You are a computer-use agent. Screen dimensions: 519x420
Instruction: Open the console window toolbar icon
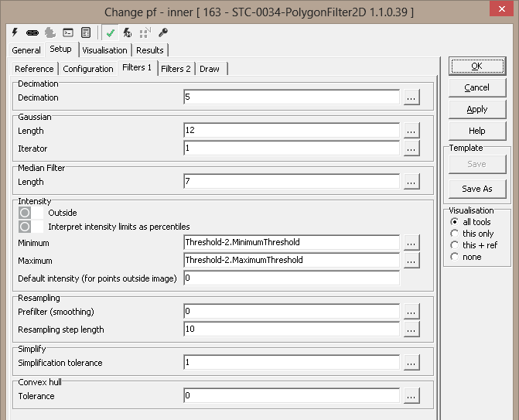point(68,32)
